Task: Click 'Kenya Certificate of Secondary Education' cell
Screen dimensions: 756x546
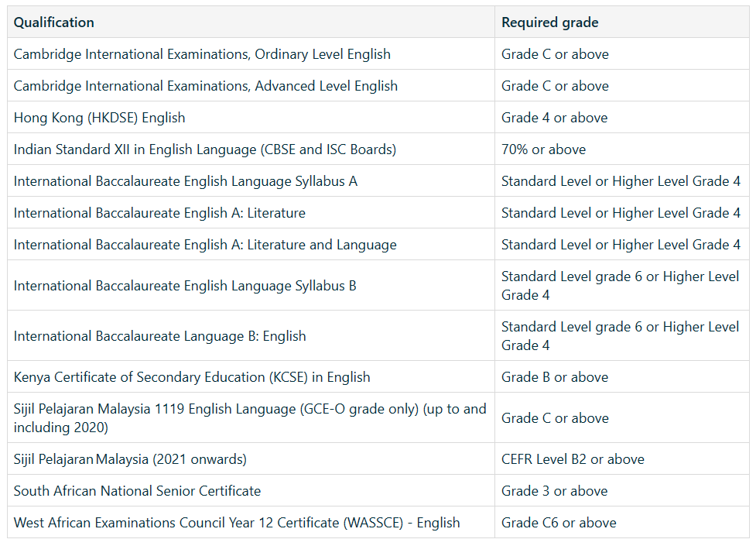Action: pos(251,376)
